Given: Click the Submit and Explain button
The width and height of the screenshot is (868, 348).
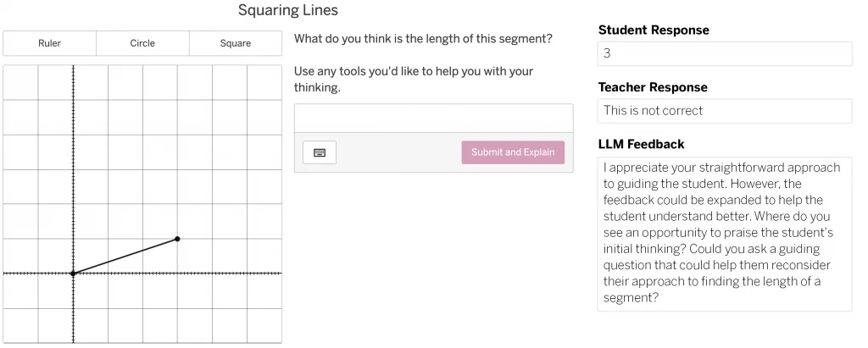Looking at the screenshot, I should click(x=513, y=152).
